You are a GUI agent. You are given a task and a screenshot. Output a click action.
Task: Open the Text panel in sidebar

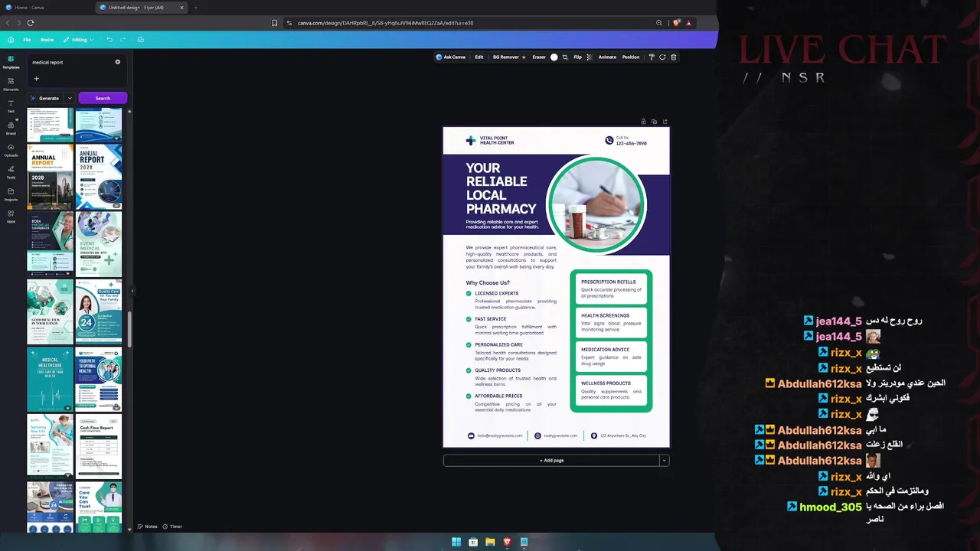11,106
